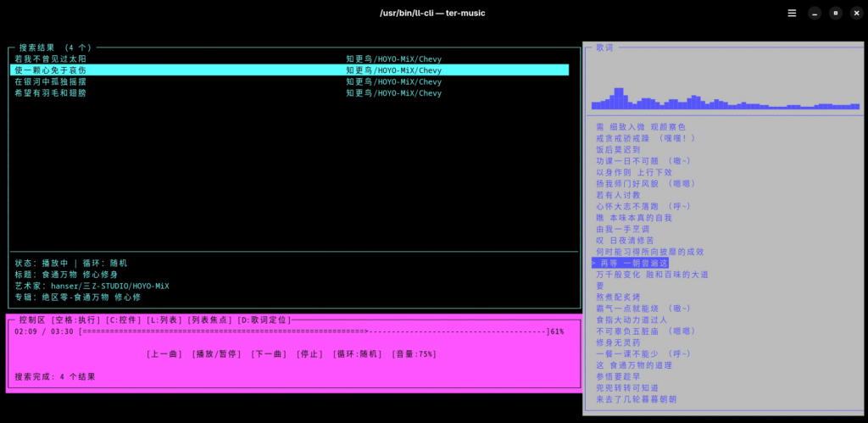
Task: Select the song 若我不曾见过太阳
Action: pyautogui.click(x=51, y=59)
